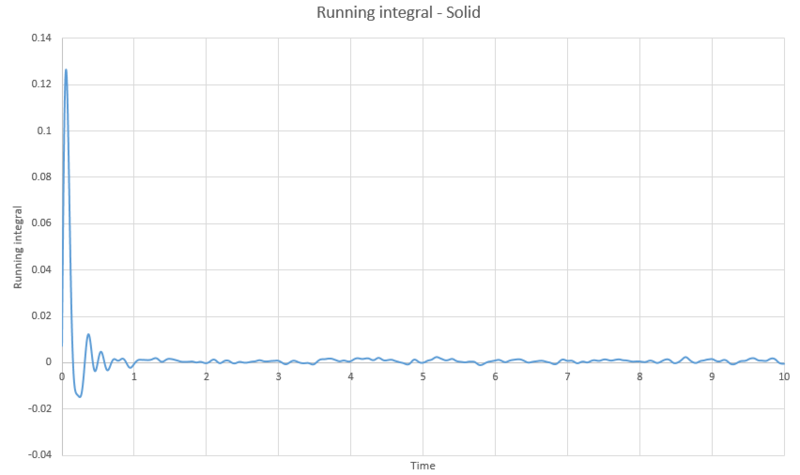The image size is (800, 475).
Task: Click the -0.02 vertical axis label
Action: (x=39, y=408)
